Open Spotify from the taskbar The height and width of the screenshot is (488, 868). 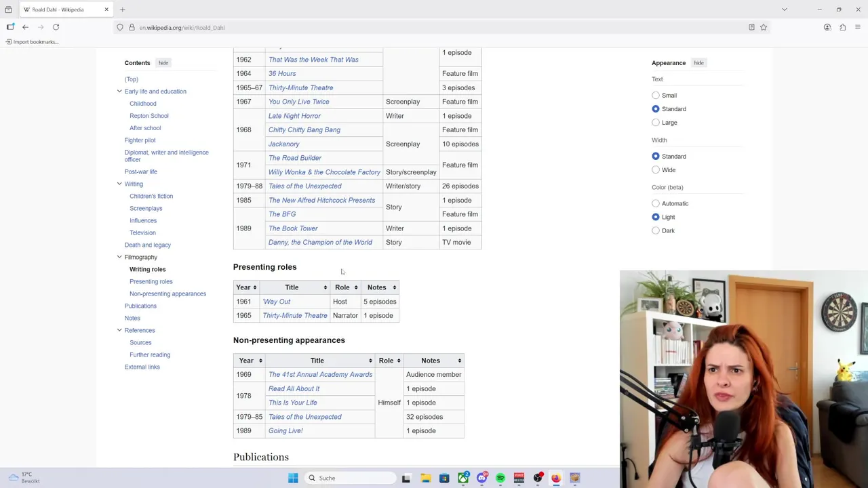click(500, 478)
